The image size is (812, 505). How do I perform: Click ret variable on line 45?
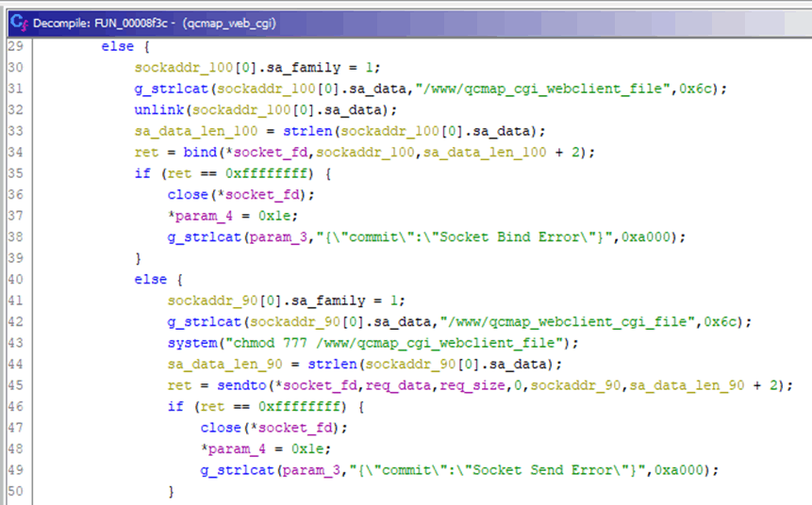point(179,386)
